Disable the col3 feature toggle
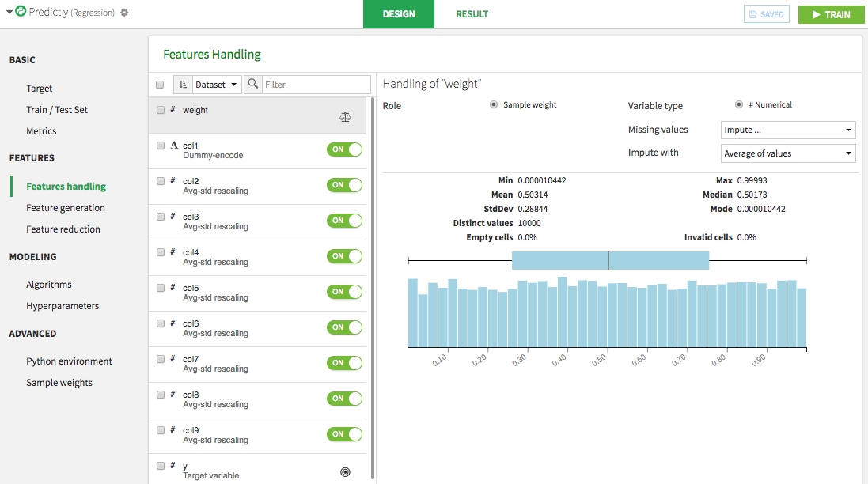The image size is (868, 484). click(344, 220)
